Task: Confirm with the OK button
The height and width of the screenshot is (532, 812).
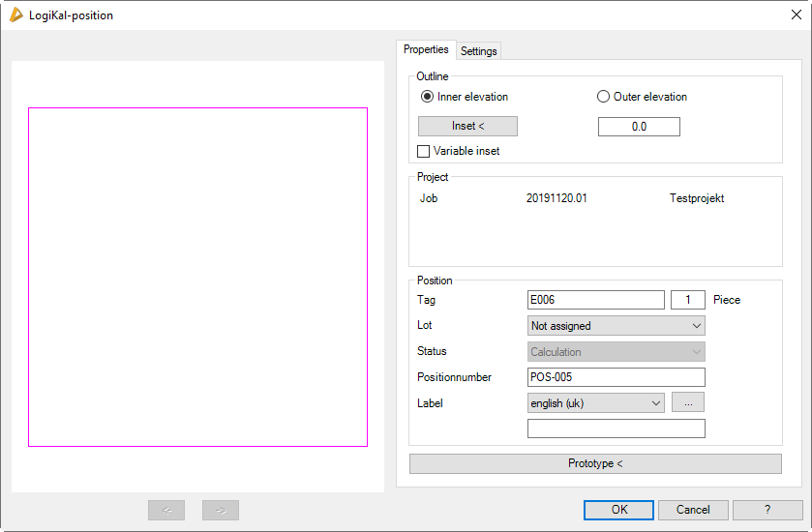Action: click(618, 510)
